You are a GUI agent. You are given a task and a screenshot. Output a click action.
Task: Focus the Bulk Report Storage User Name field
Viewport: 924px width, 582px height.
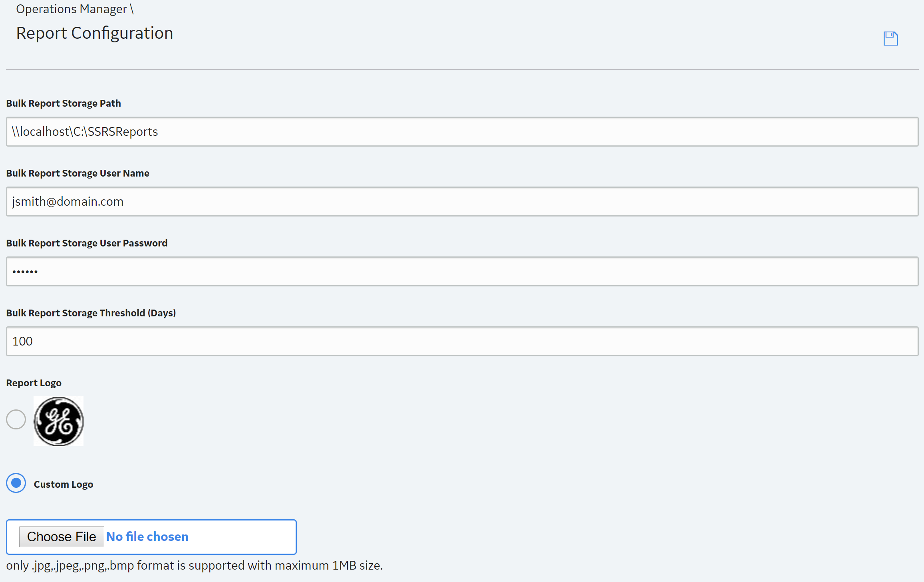462,201
